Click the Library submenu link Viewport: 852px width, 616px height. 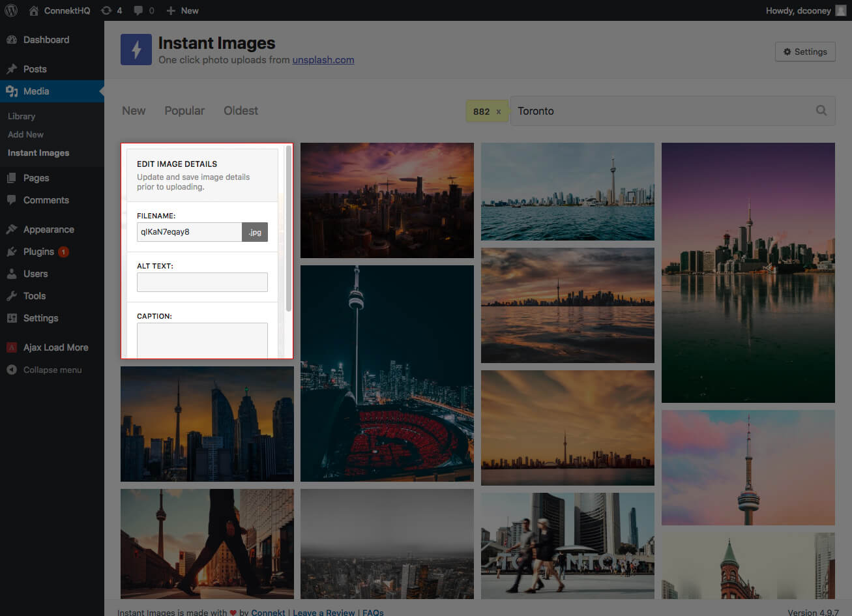[22, 116]
